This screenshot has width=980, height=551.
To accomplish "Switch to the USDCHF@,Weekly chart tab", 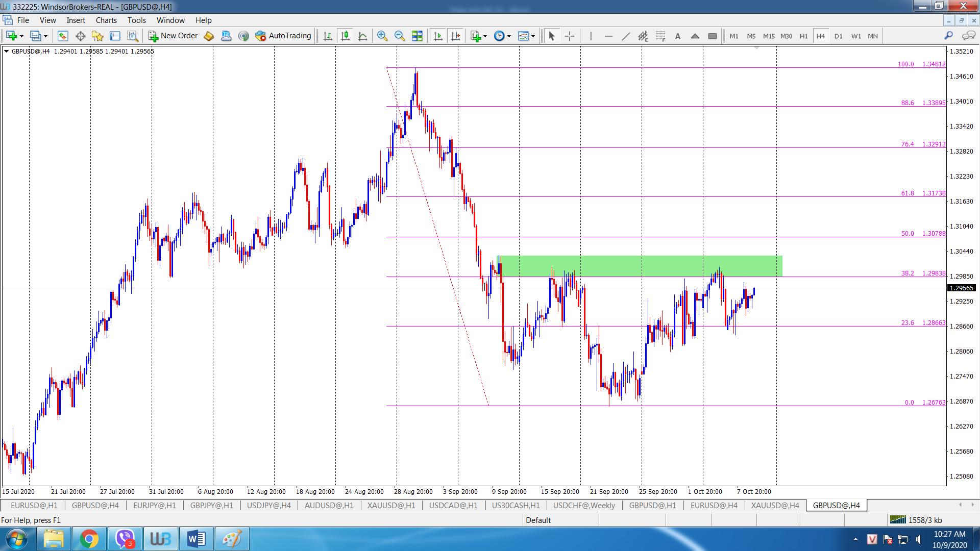I will [x=584, y=505].
